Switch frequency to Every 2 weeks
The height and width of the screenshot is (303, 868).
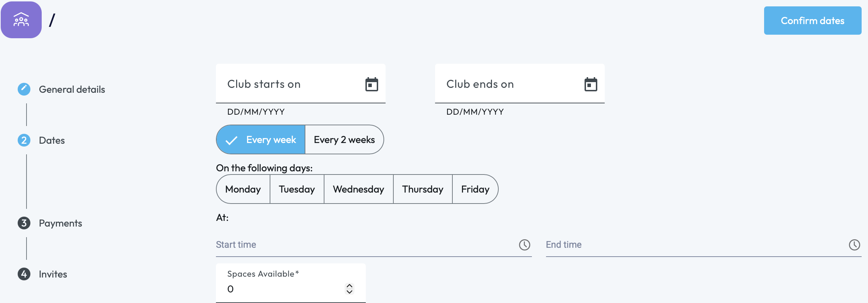[344, 139]
